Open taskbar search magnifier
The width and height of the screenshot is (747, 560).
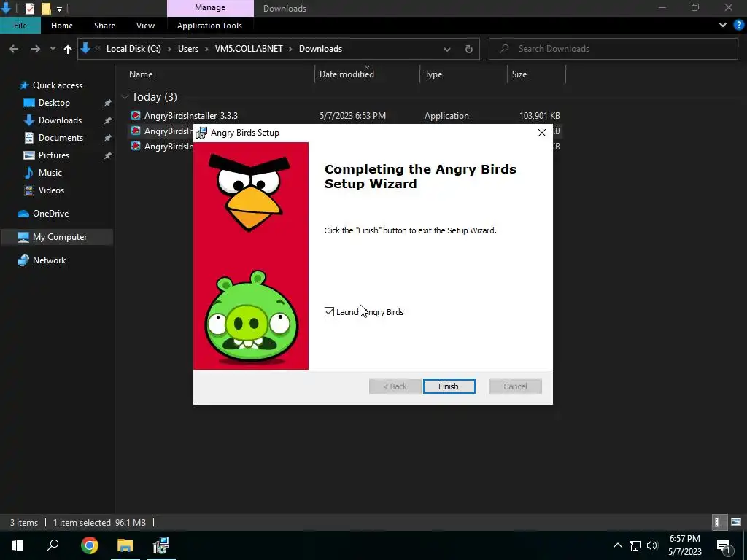click(x=53, y=545)
